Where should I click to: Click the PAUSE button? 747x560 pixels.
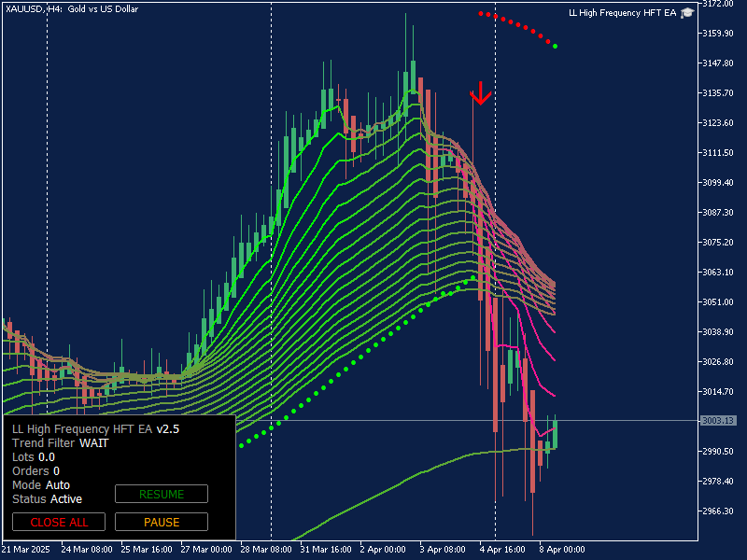point(162,522)
